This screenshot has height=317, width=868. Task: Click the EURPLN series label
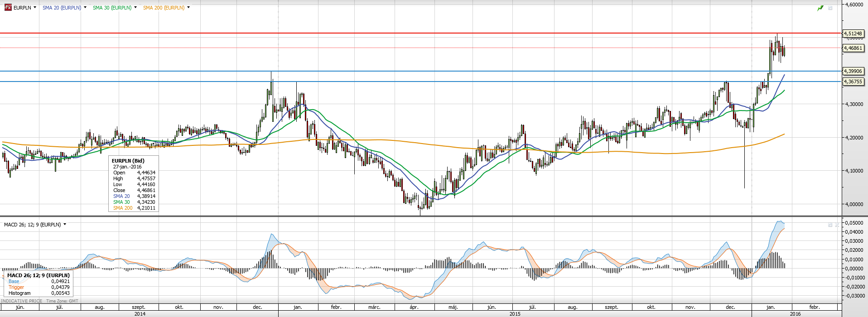(22, 8)
